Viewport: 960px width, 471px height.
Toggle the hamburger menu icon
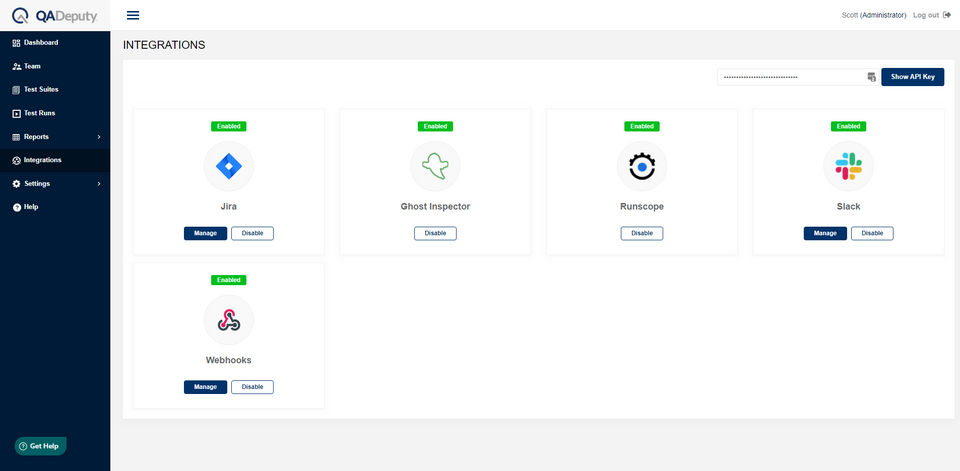(x=133, y=15)
